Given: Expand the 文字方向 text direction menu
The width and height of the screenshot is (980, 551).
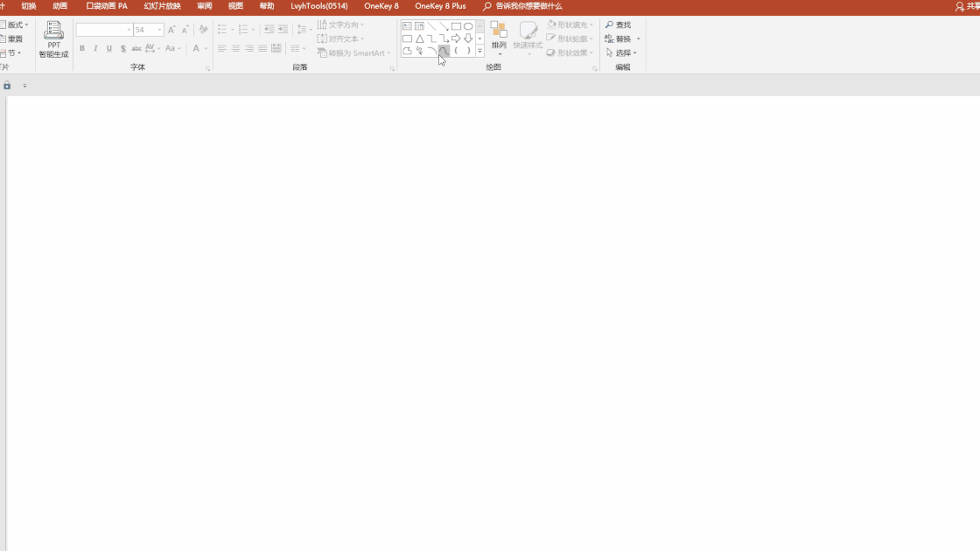Looking at the screenshot, I should [x=340, y=24].
